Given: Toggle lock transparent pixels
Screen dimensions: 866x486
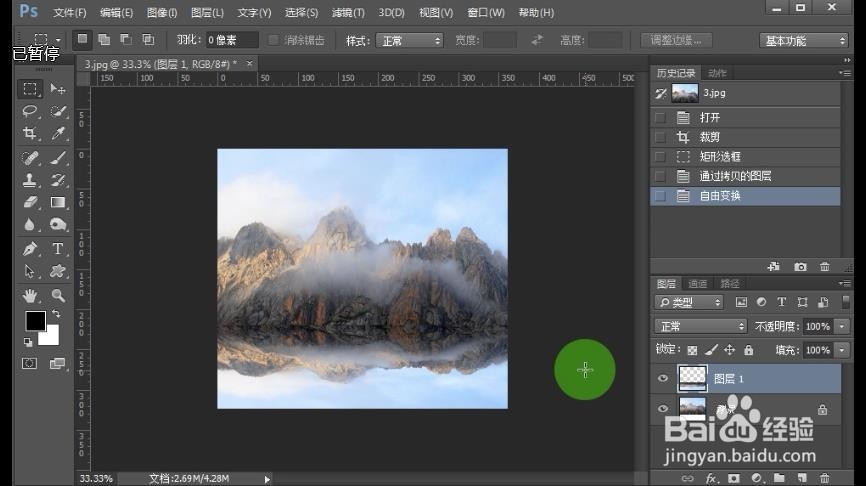Looking at the screenshot, I should click(x=692, y=350).
